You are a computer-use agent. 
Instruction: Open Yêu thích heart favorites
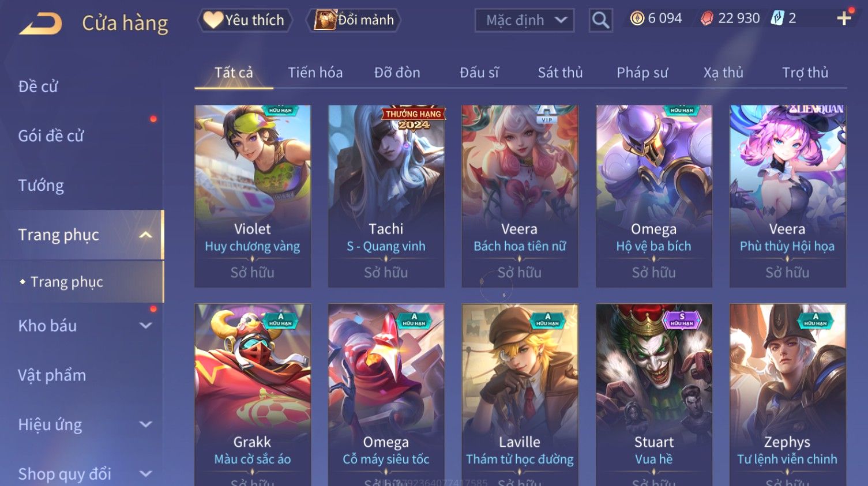click(x=245, y=20)
